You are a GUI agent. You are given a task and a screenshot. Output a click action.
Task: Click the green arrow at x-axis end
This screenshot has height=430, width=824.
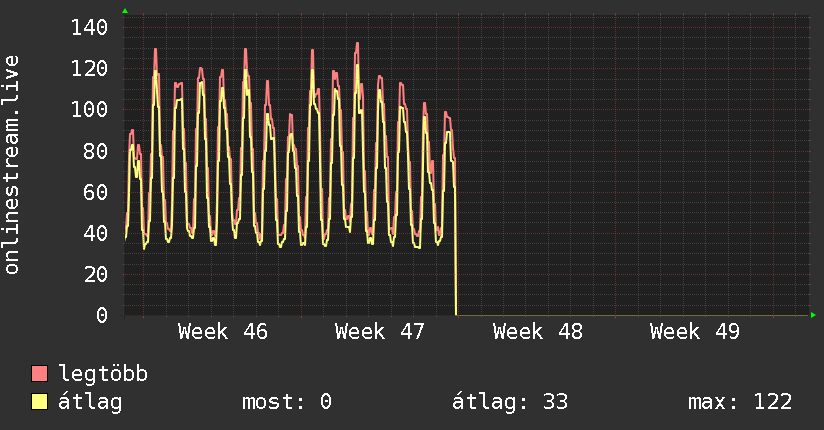pyautogui.click(x=813, y=315)
